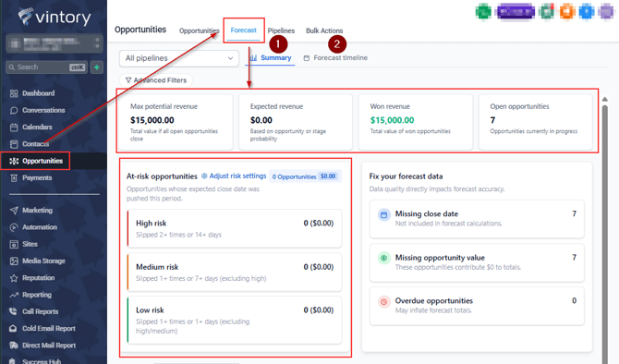This screenshot has width=619, height=364.
Task: Click the green icon in top bar
Action: (x=483, y=11)
